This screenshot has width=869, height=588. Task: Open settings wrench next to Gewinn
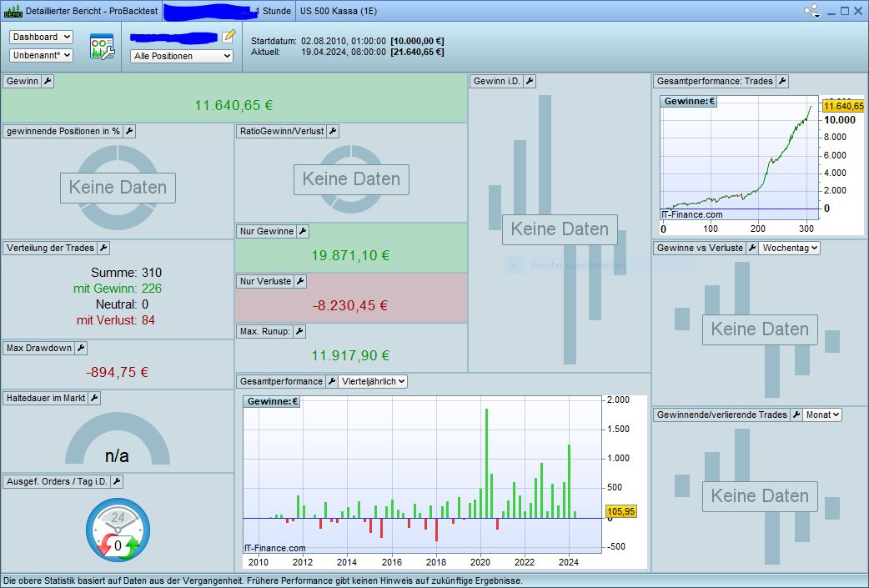[48, 82]
